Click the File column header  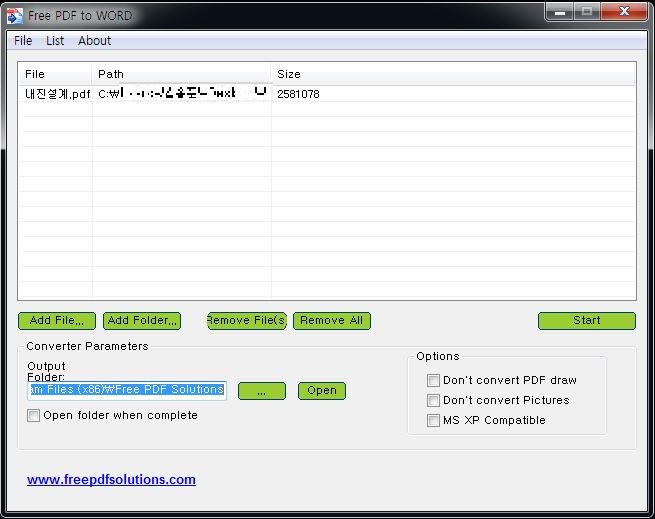pyautogui.click(x=55, y=74)
